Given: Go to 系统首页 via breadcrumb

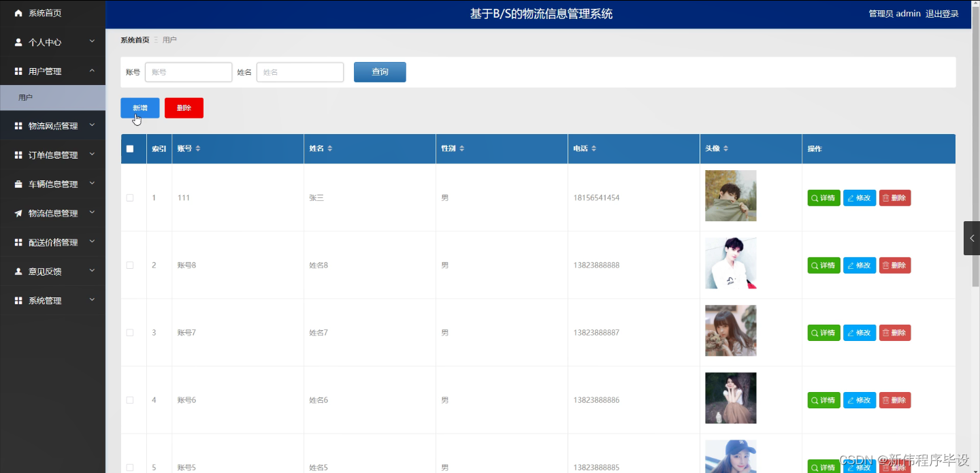Looking at the screenshot, I should tap(135, 40).
